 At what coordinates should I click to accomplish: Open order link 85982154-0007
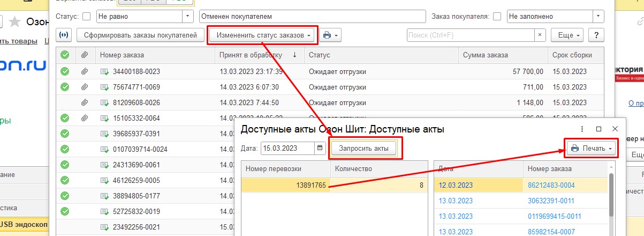click(x=551, y=232)
